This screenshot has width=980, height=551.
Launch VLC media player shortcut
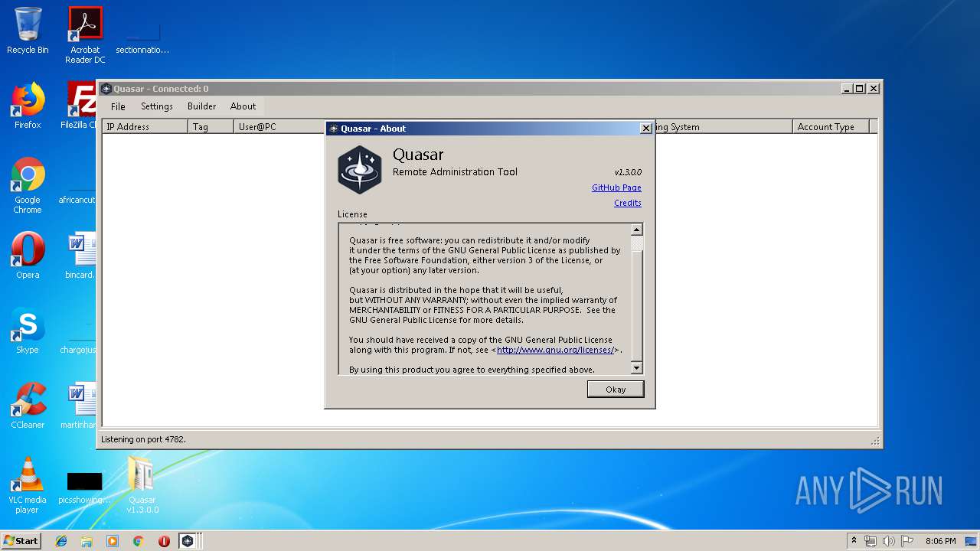pos(28,485)
